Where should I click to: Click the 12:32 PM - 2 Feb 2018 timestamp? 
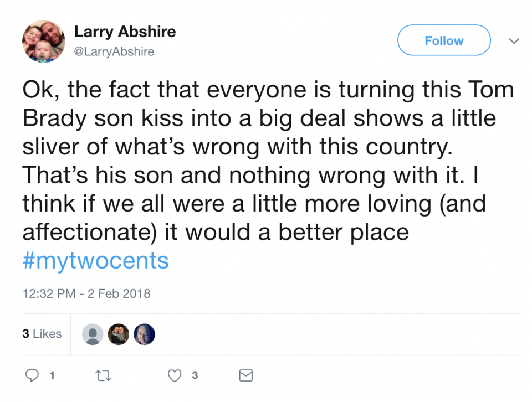coord(86,293)
